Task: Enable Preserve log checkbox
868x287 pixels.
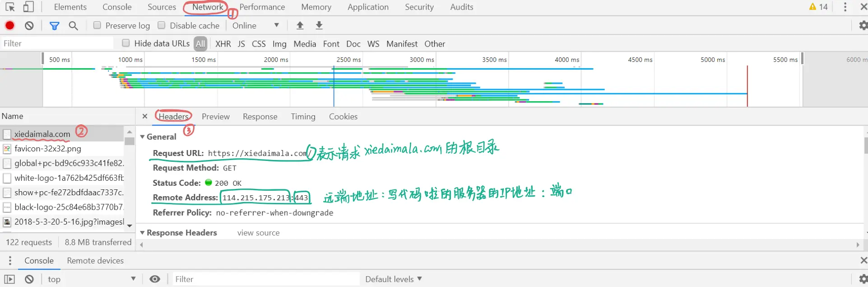Action: pyautogui.click(x=97, y=25)
